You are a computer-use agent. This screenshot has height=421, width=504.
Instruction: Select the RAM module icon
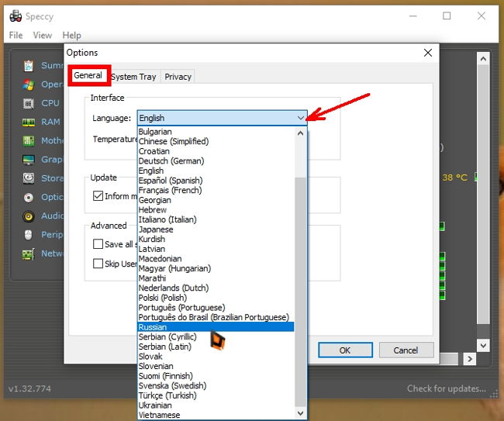(x=28, y=123)
